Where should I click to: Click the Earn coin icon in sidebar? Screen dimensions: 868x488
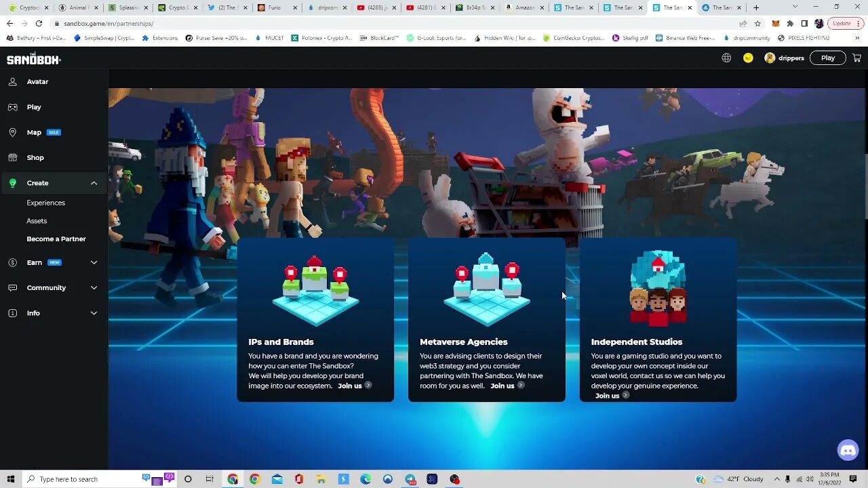(12, 262)
